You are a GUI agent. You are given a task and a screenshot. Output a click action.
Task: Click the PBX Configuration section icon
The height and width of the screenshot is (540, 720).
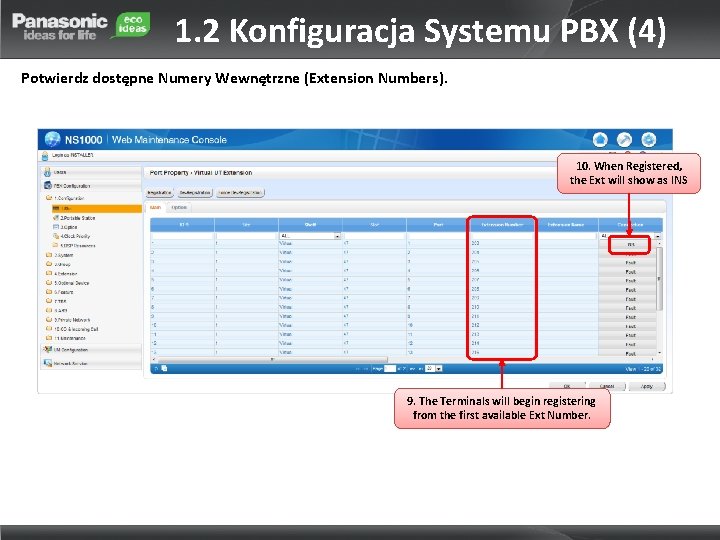pos(47,186)
